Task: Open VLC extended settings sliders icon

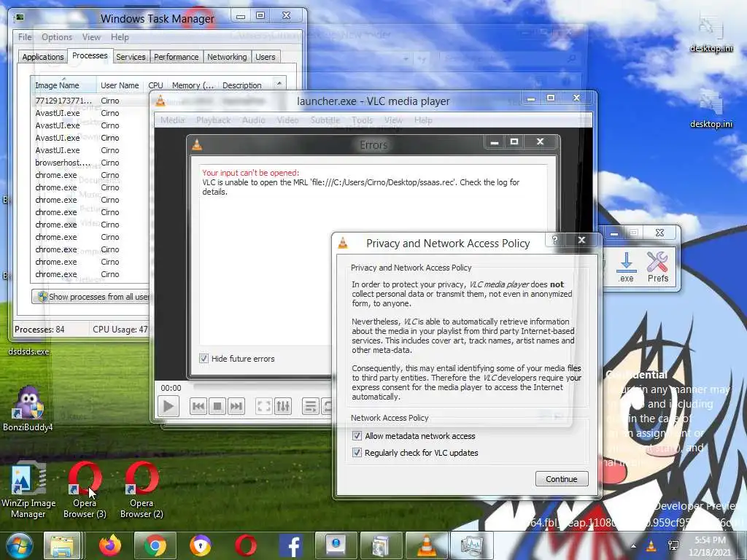Action: point(283,406)
